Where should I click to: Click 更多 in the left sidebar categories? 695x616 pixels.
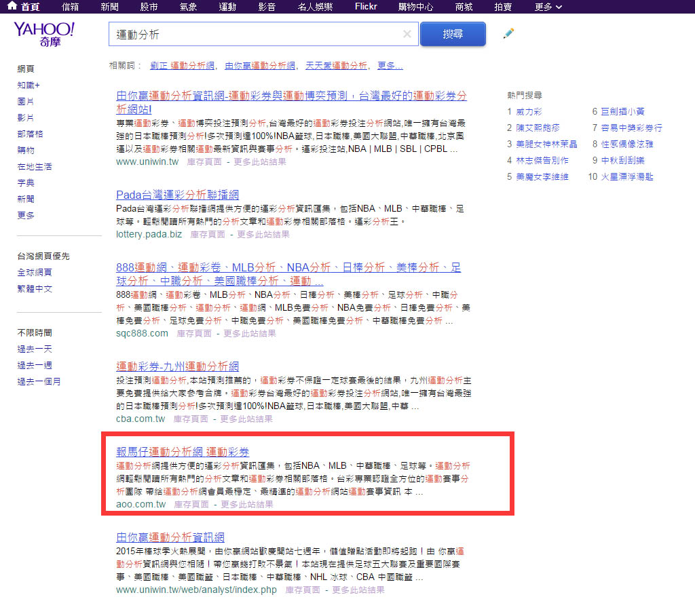(x=26, y=215)
